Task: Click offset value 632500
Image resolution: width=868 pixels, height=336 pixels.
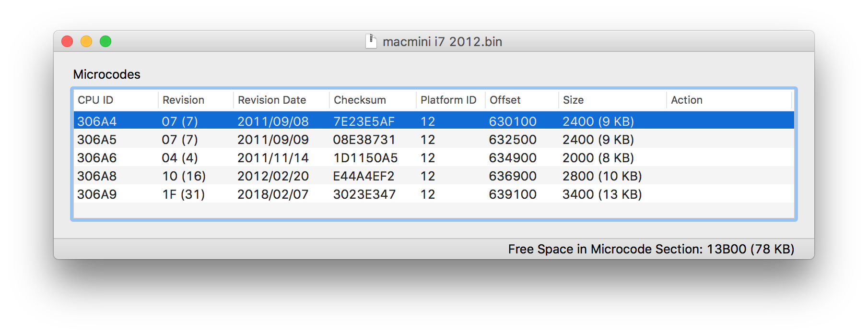Action: [513, 140]
